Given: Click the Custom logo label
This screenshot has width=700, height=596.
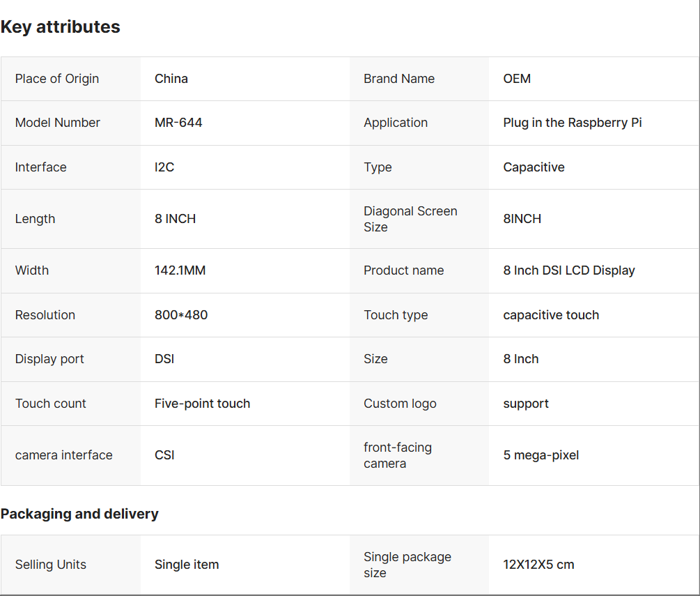Looking at the screenshot, I should pos(400,404).
